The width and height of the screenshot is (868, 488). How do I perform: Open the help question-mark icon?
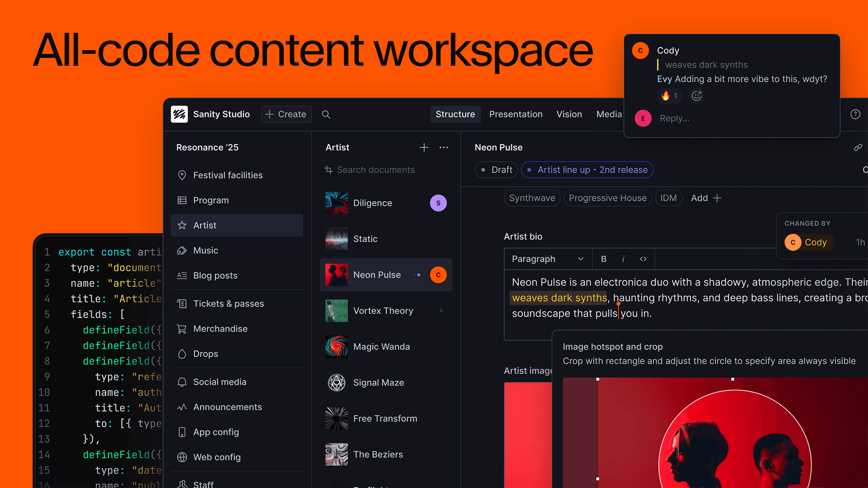click(x=855, y=114)
